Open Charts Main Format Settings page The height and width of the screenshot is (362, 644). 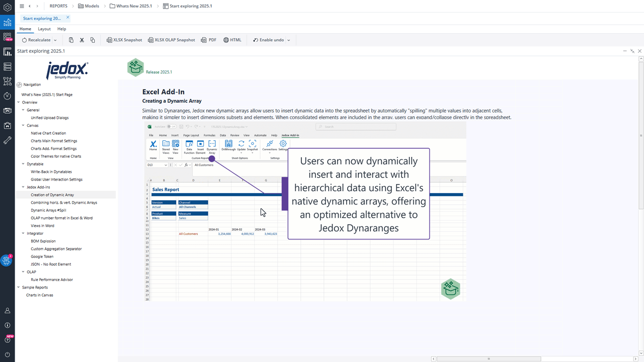[54, 141]
